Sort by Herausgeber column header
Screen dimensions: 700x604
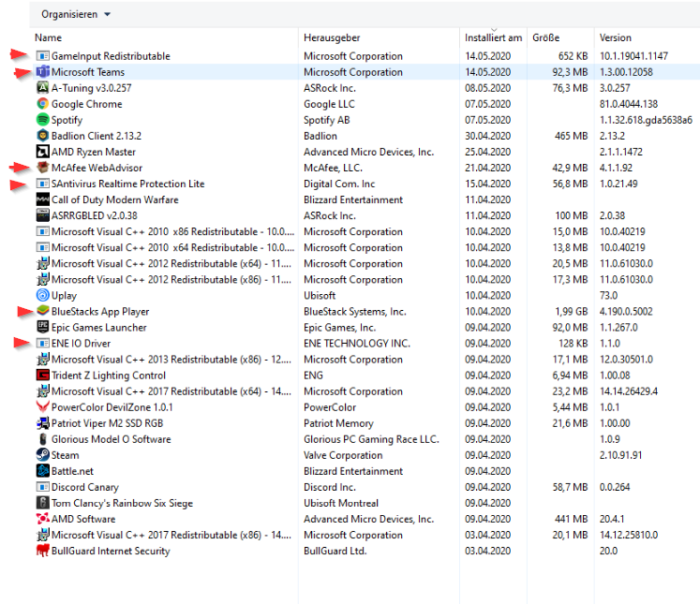click(x=332, y=37)
